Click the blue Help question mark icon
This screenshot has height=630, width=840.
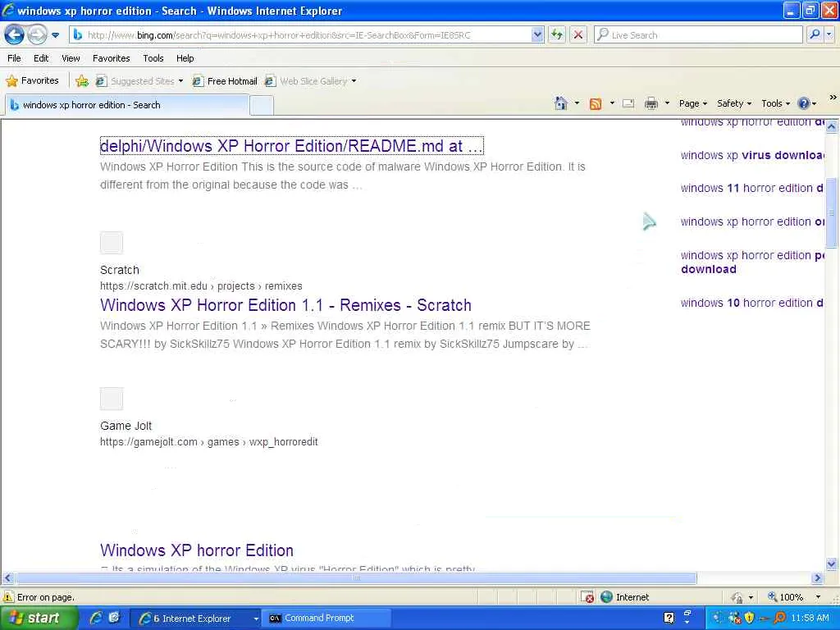pyautogui.click(x=804, y=103)
